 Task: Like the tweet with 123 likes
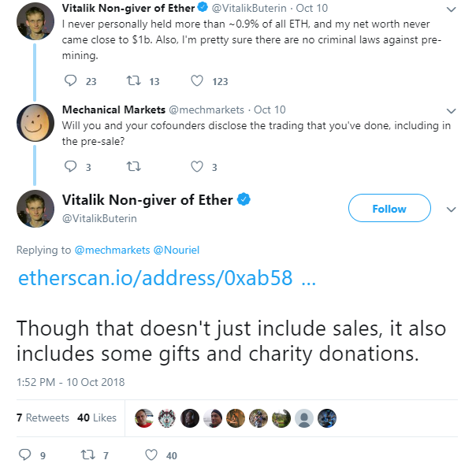tap(197, 80)
